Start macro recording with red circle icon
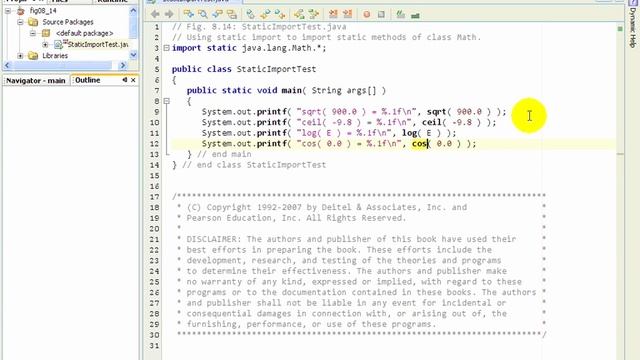The image size is (640, 360). [367, 14]
